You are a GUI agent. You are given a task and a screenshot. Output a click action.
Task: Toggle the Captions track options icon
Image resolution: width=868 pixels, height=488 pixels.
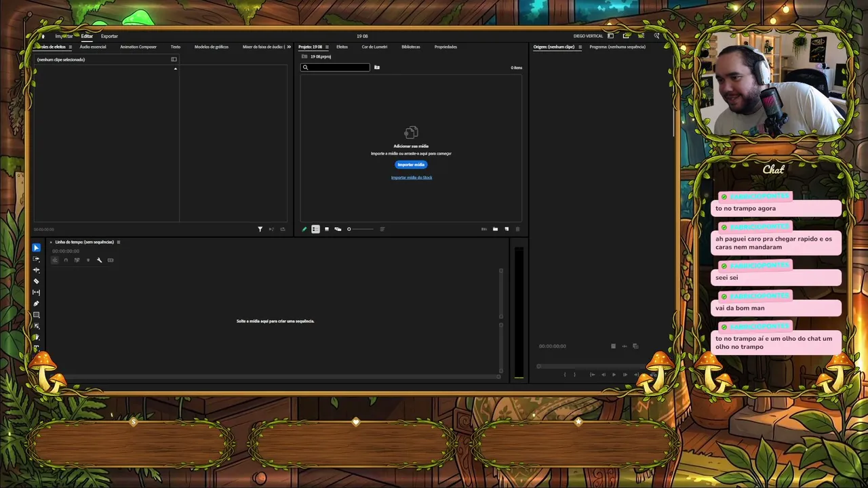(111, 260)
